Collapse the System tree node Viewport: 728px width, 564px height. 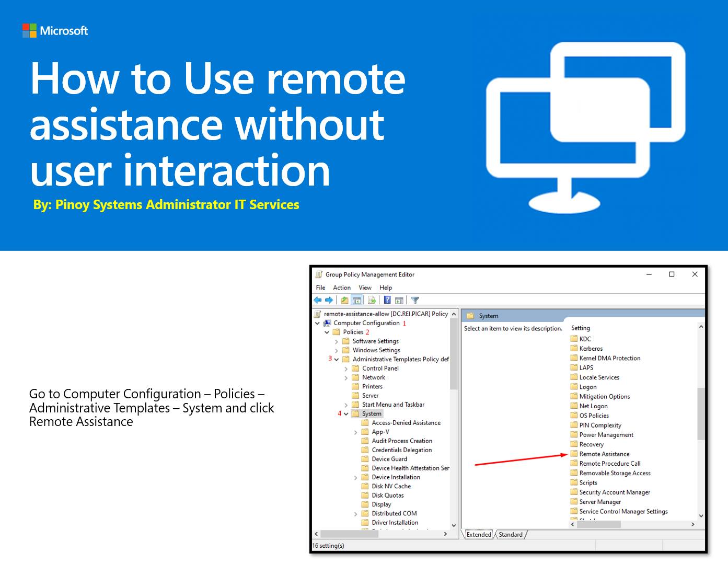click(346, 414)
